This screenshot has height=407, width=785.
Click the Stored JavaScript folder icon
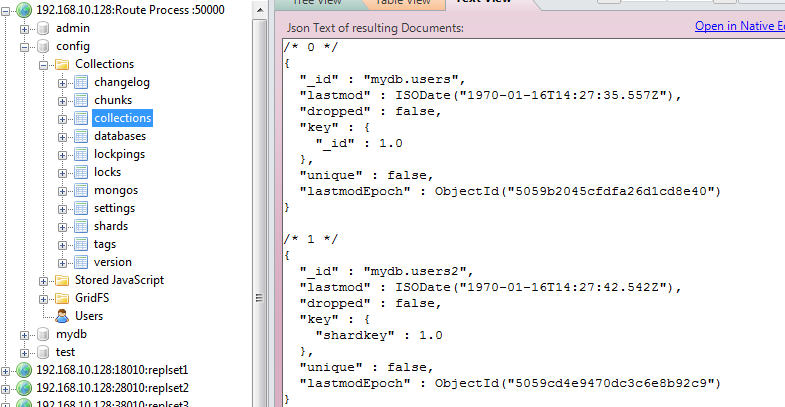point(62,280)
